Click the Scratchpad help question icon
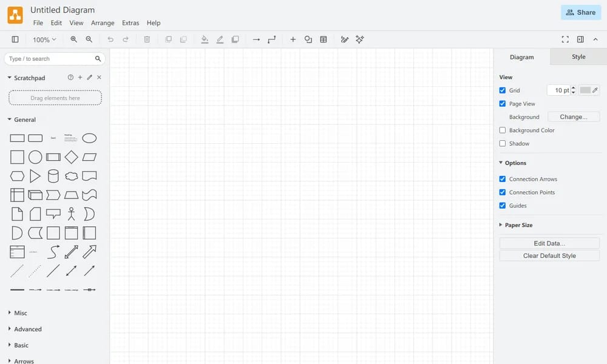Image resolution: width=607 pixels, height=364 pixels. tap(70, 78)
